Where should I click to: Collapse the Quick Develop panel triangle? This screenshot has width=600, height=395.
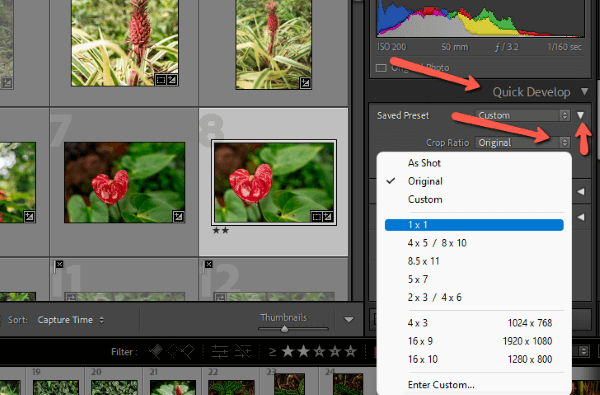tap(584, 91)
